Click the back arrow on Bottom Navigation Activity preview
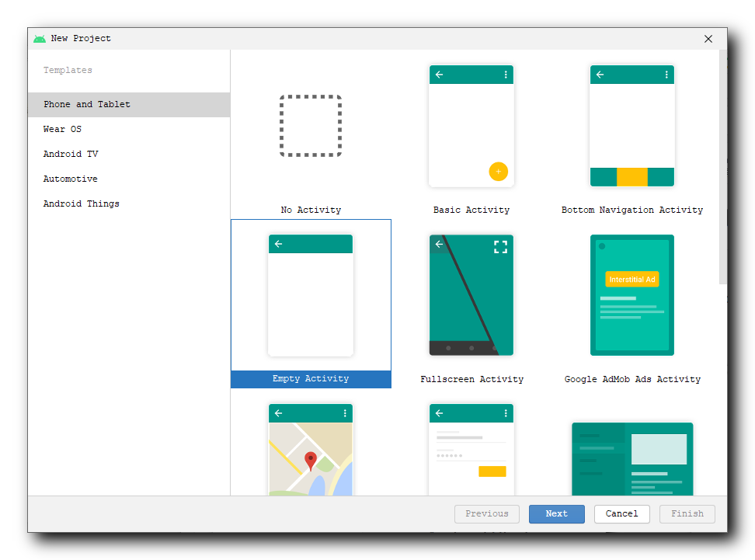Viewport: 755px width, 560px height. click(600, 75)
